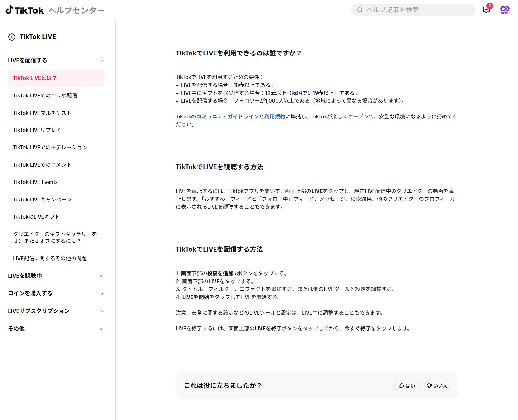Open TikTok LIVEでのモデレーション article
The width and height of the screenshot is (518, 420).
[x=50, y=147]
